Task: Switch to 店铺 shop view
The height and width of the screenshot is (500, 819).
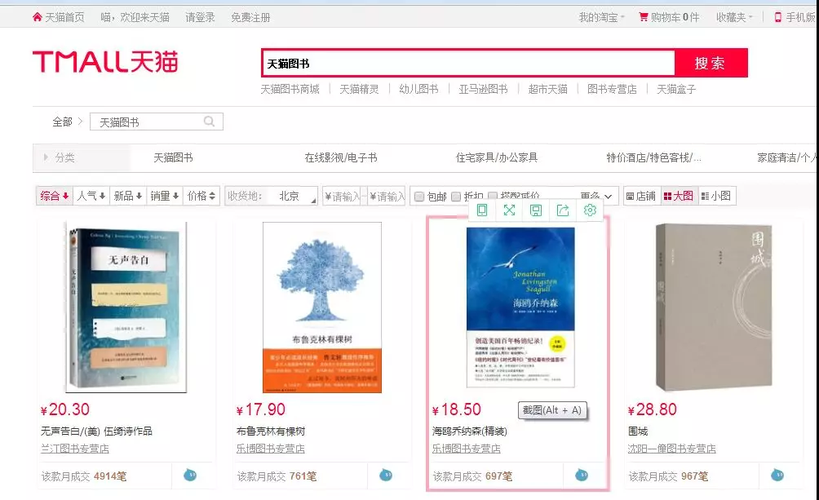Action: pos(641,196)
